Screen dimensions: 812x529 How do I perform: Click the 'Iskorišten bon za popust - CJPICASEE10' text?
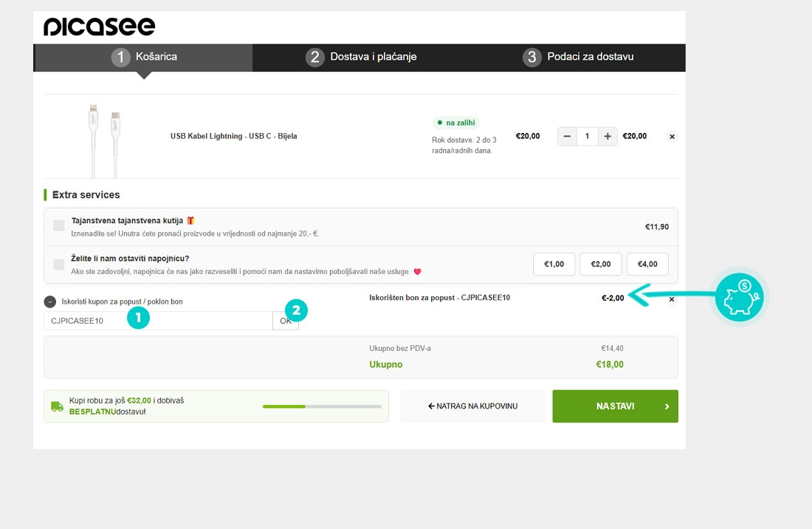(x=440, y=298)
